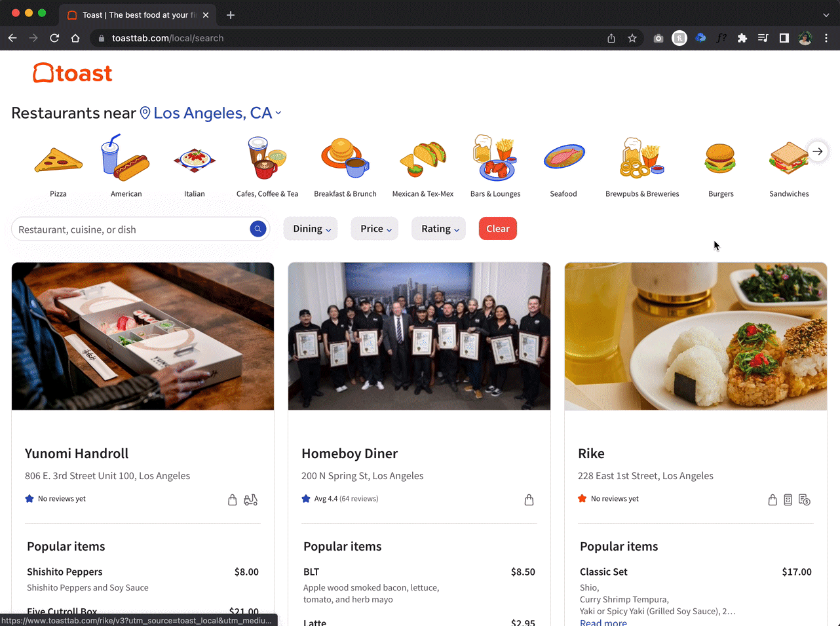Image resolution: width=840 pixels, height=626 pixels.
Task: Click the Homeboy Diner group photo
Action: [419, 336]
